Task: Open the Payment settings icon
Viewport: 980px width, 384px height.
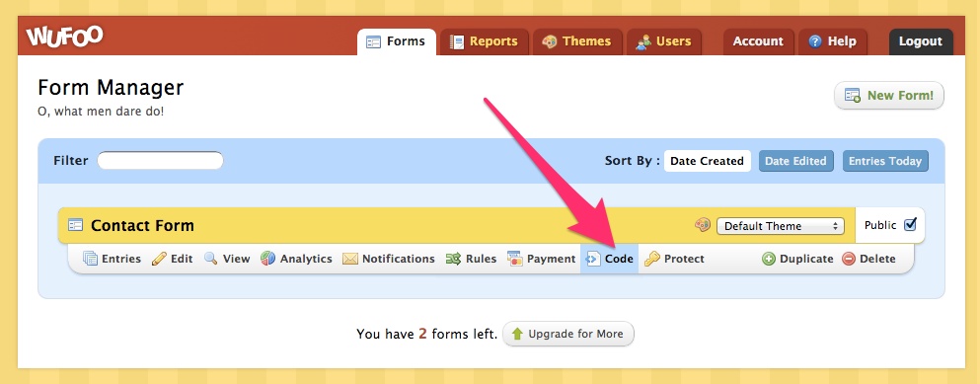Action: (x=514, y=259)
